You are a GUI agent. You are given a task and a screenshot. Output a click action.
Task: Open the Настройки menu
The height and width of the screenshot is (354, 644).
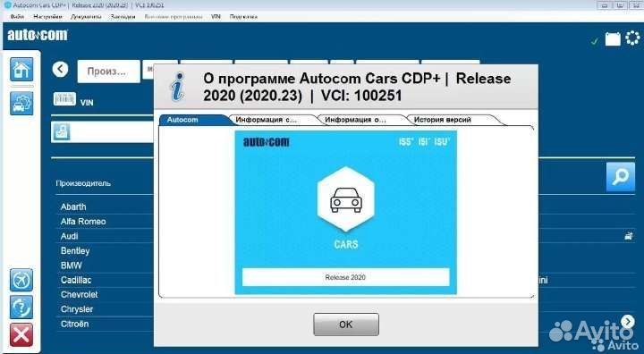point(47,17)
